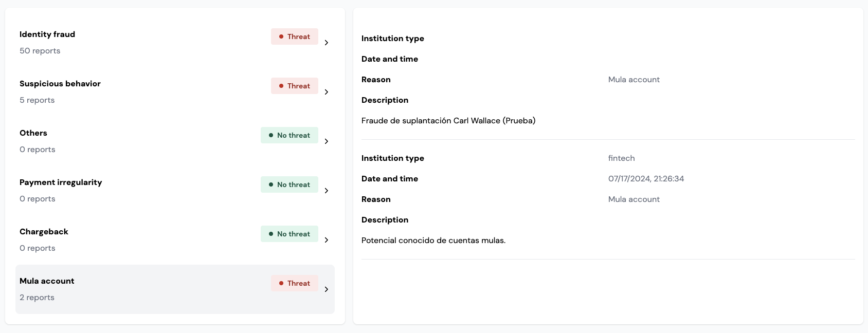Viewport: 868px width, 333px height.
Task: Click No threat badge on Chargeback
Action: pos(290,234)
